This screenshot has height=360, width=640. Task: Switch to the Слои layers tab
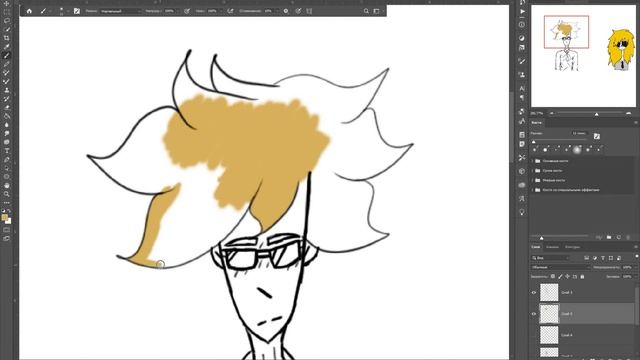click(x=536, y=247)
